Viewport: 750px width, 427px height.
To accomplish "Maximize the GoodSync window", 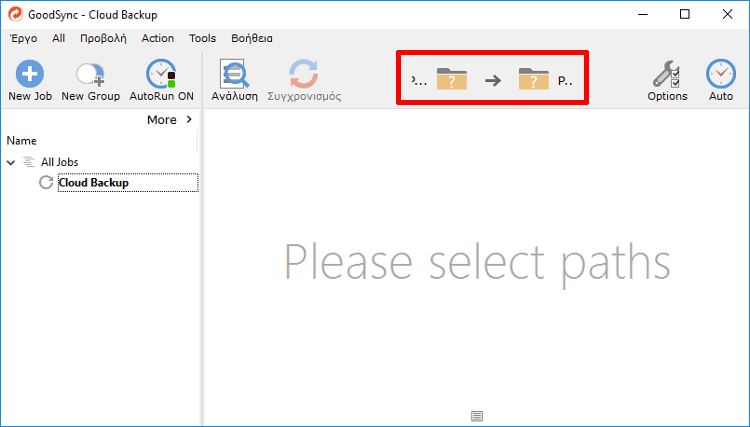I will click(x=684, y=14).
